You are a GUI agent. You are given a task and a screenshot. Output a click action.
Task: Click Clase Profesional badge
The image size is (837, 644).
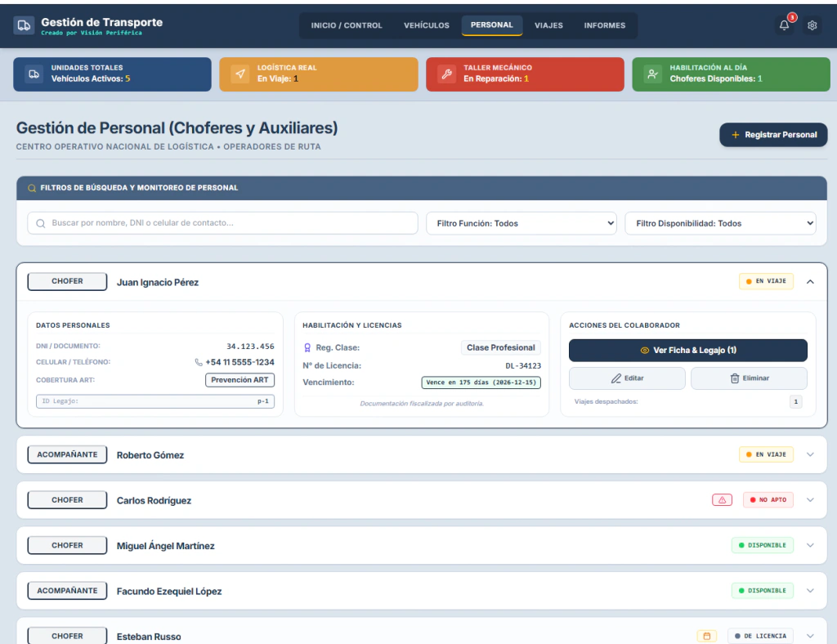click(x=501, y=348)
